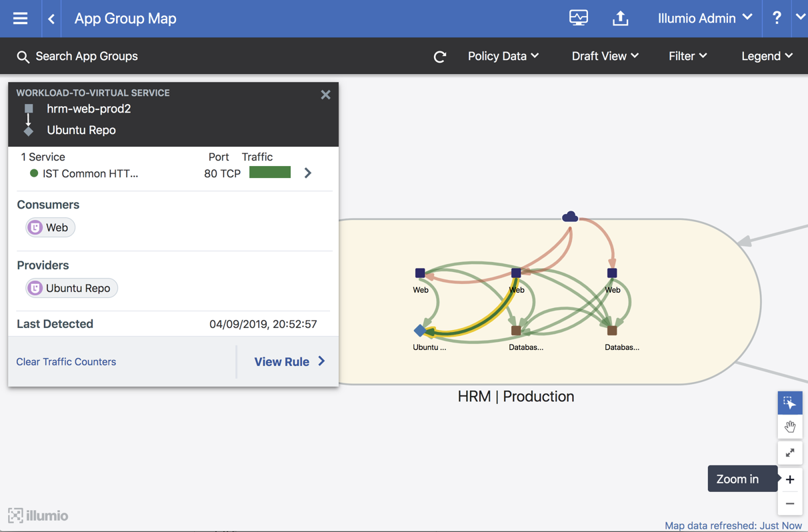808x532 pixels.
Task: Expand the arrow beside the help icon
Action: click(800, 17)
